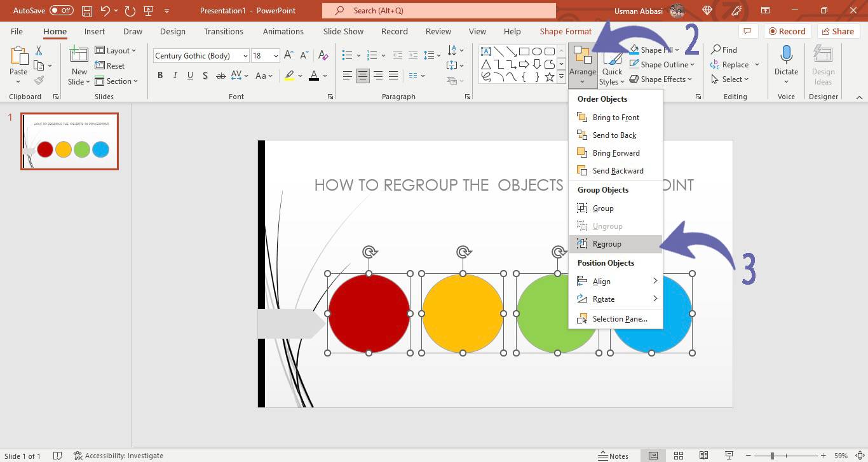Click the Format Painter icon
The height and width of the screenshot is (462, 868).
(x=39, y=80)
